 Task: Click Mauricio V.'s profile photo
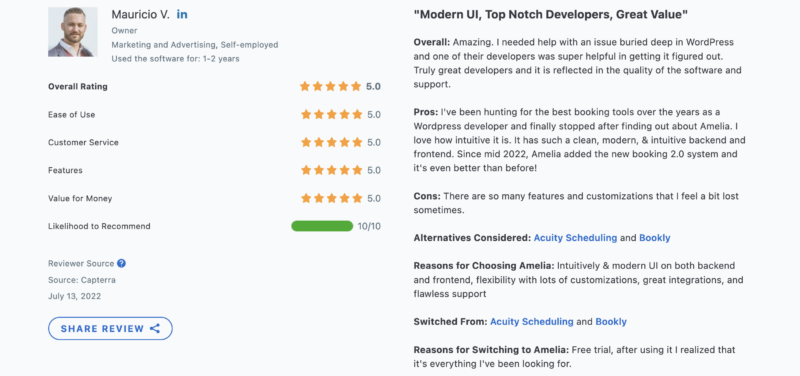[x=72, y=32]
